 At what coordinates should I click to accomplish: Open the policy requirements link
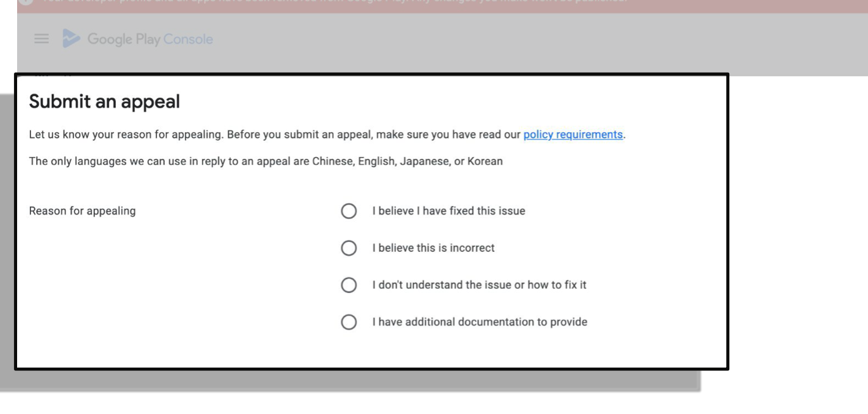(x=573, y=134)
